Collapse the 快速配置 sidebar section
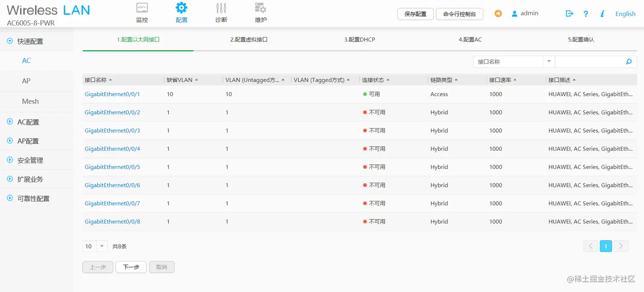644x292 pixels. pyautogui.click(x=10, y=41)
